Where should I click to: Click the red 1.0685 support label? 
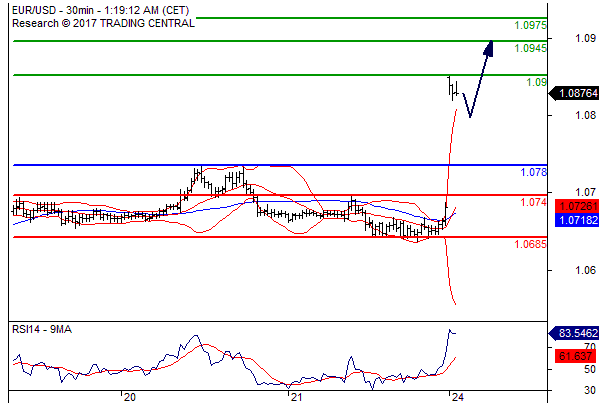(530, 244)
